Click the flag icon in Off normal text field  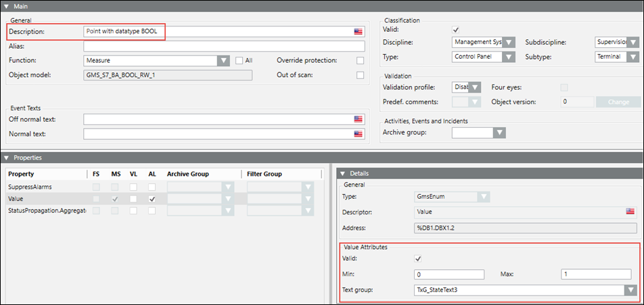[x=358, y=119]
